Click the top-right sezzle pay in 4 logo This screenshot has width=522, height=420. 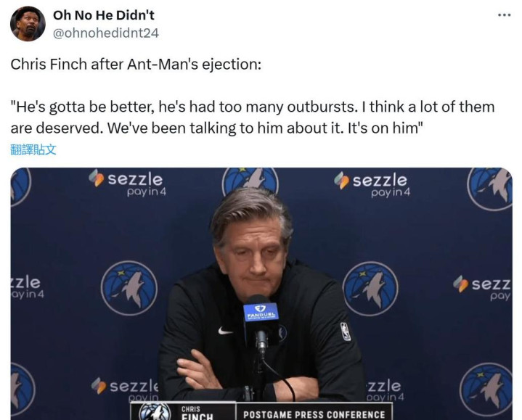point(372,184)
